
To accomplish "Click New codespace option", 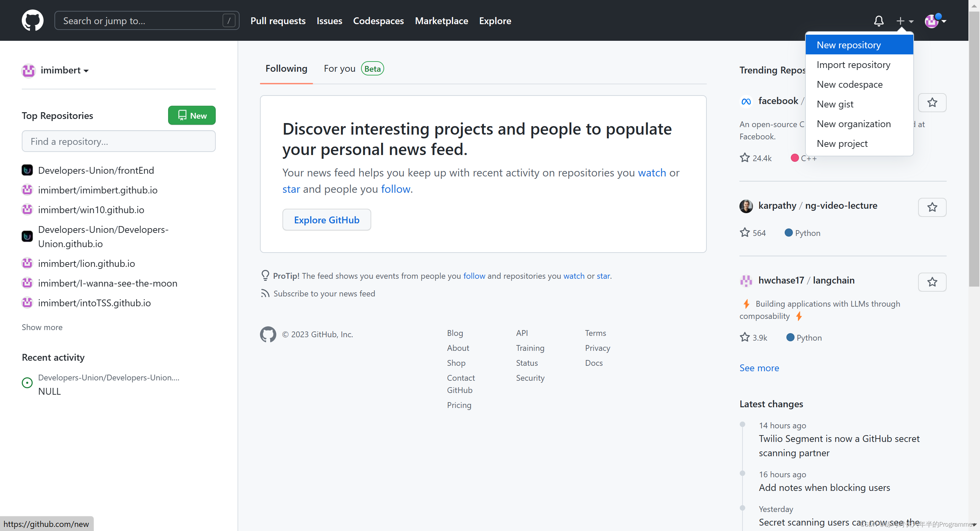I will tap(849, 84).
